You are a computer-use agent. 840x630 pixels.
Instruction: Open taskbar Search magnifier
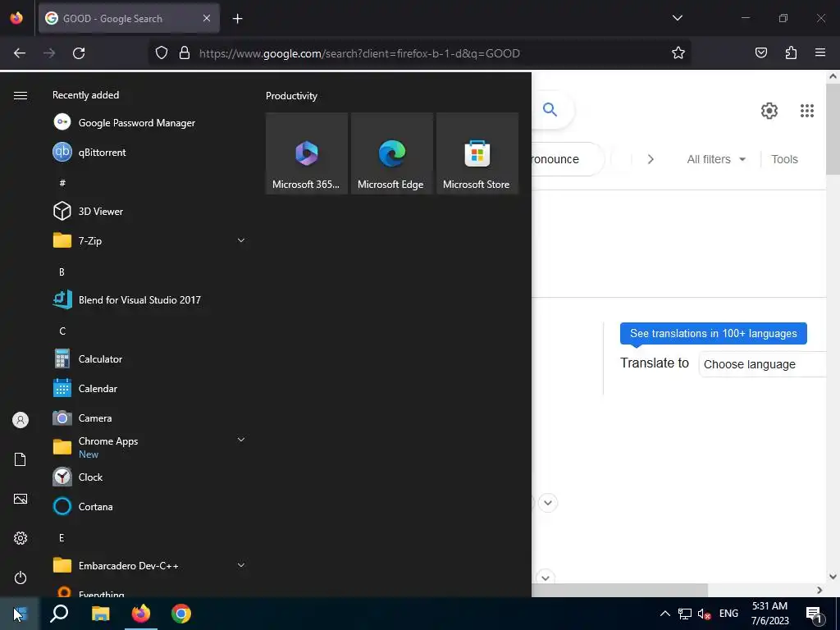click(59, 614)
